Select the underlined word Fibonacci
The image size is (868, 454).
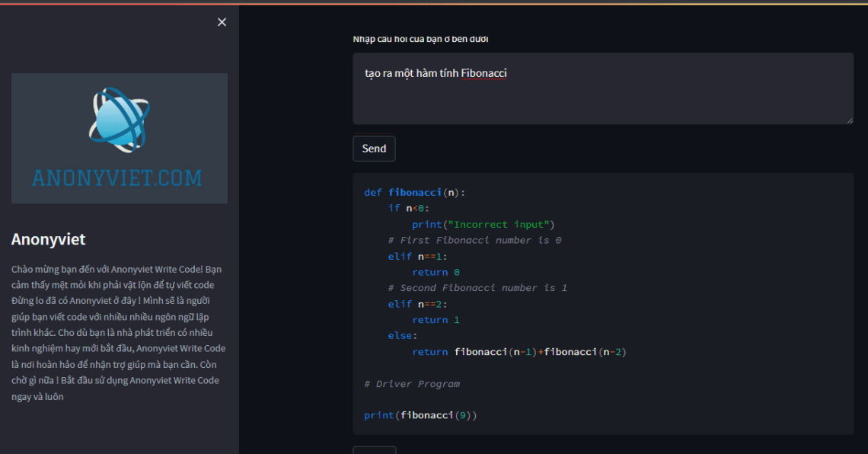click(484, 72)
